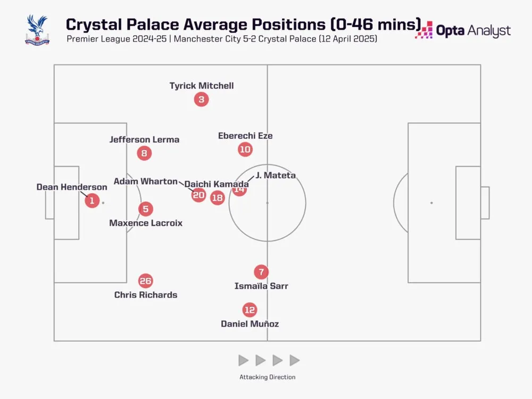Select Eberechi Eze's number 10 marker
This screenshot has width=532, height=399.
(245, 149)
